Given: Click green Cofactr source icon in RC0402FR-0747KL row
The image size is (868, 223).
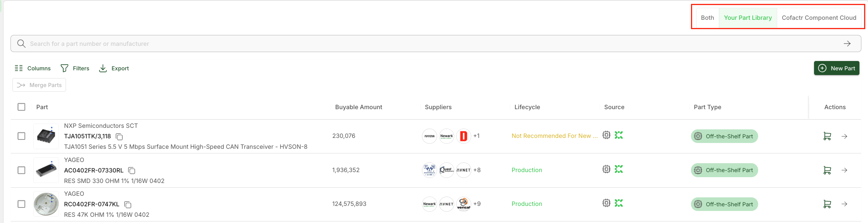Looking at the screenshot, I should pos(619,203).
